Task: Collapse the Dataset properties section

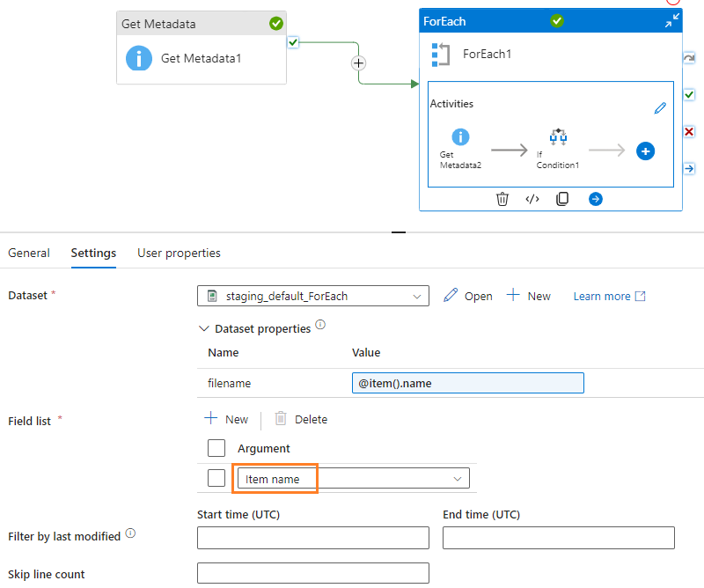Action: tap(204, 329)
